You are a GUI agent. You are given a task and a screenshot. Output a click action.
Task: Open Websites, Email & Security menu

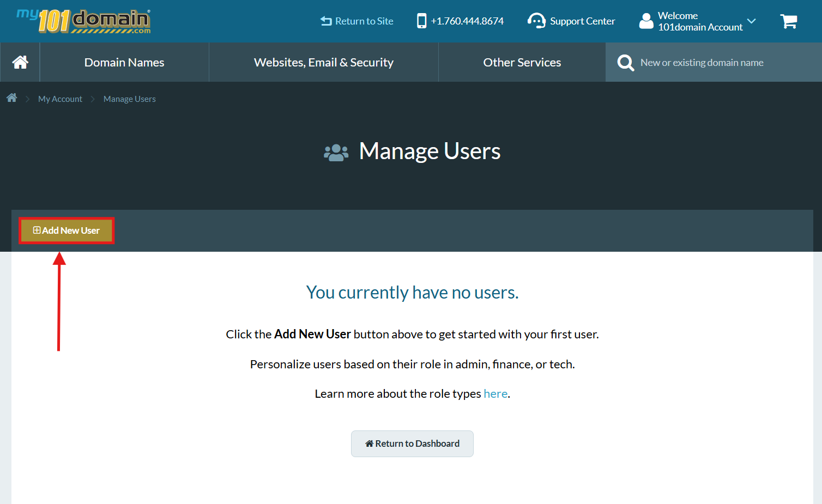[323, 63]
